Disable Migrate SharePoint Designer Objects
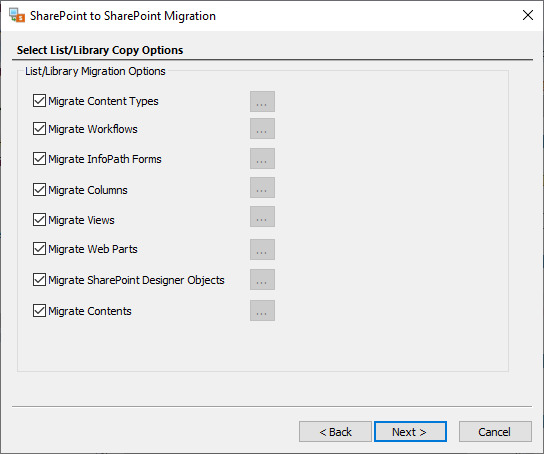 [x=39, y=280]
